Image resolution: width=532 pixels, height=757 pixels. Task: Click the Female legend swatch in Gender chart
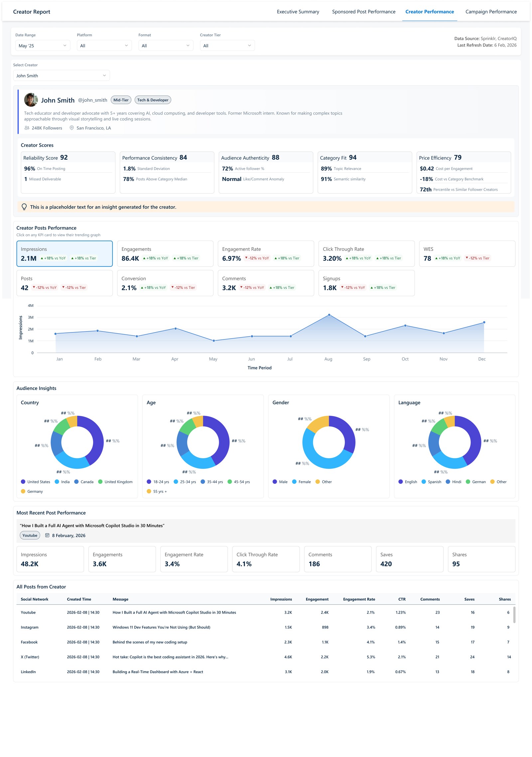(294, 481)
